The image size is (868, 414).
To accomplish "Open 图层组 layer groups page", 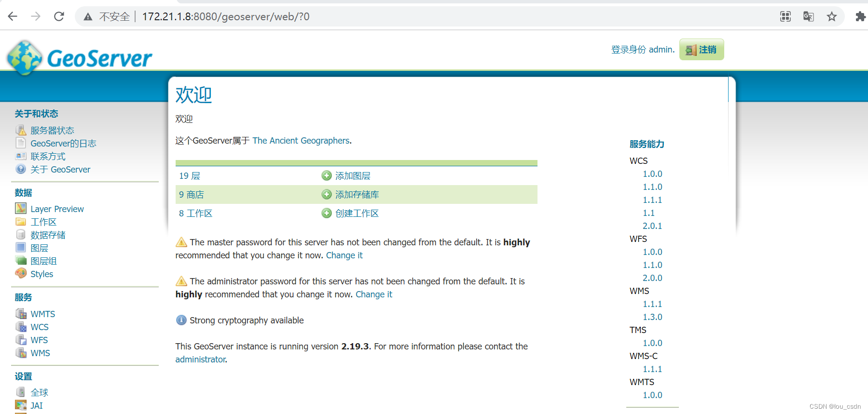I will pyautogui.click(x=43, y=261).
